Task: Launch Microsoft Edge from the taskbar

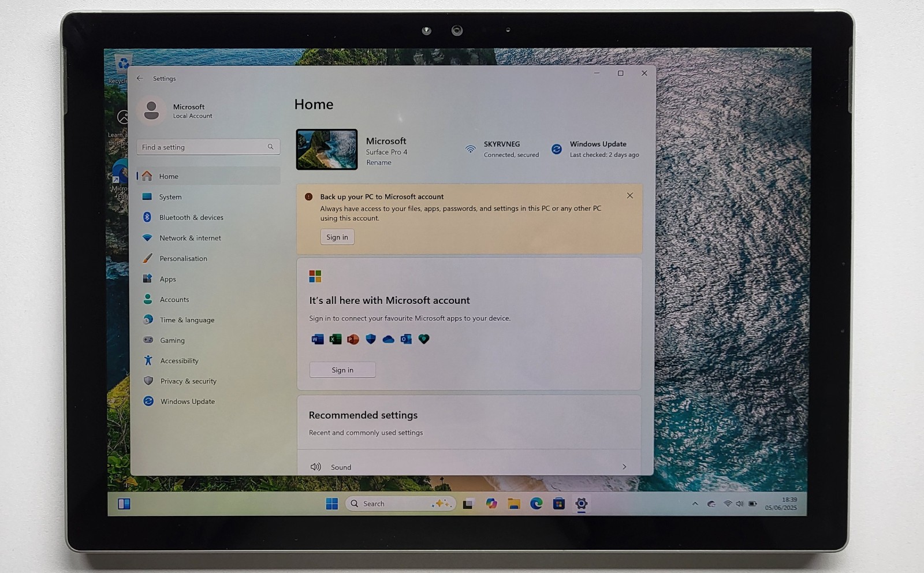Action: click(536, 504)
